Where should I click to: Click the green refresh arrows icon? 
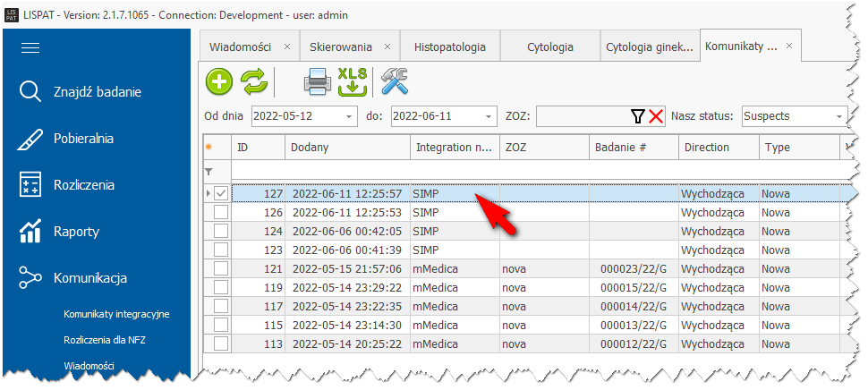tap(253, 82)
